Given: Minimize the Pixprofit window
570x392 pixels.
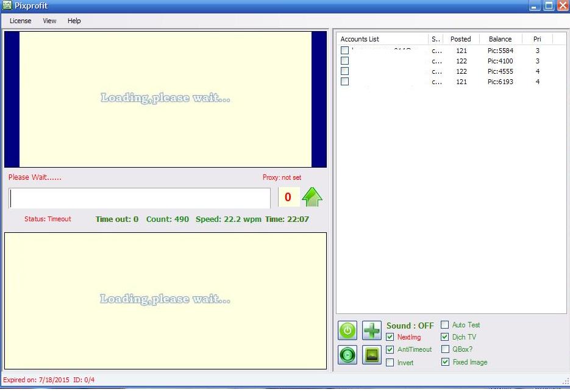Looking at the screenshot, I should (535, 5).
